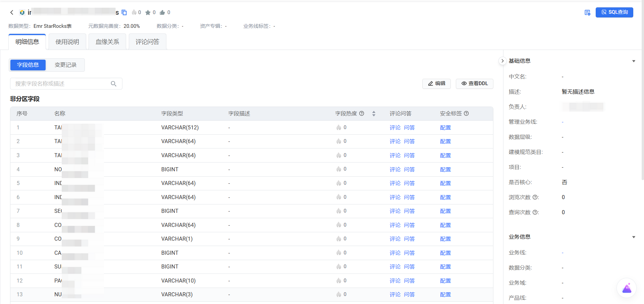The height and width of the screenshot is (304, 644).
Task: Click the help icon beside 安全标签
Action: tap(466, 114)
